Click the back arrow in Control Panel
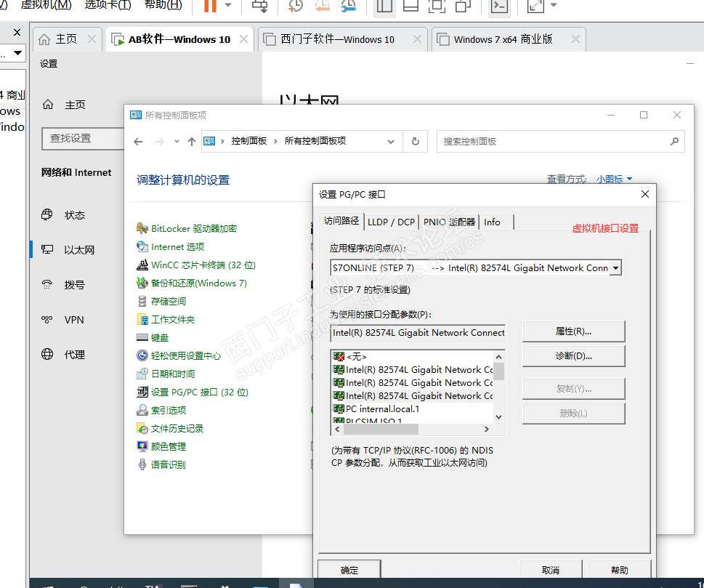The height and width of the screenshot is (588, 704). (138, 142)
